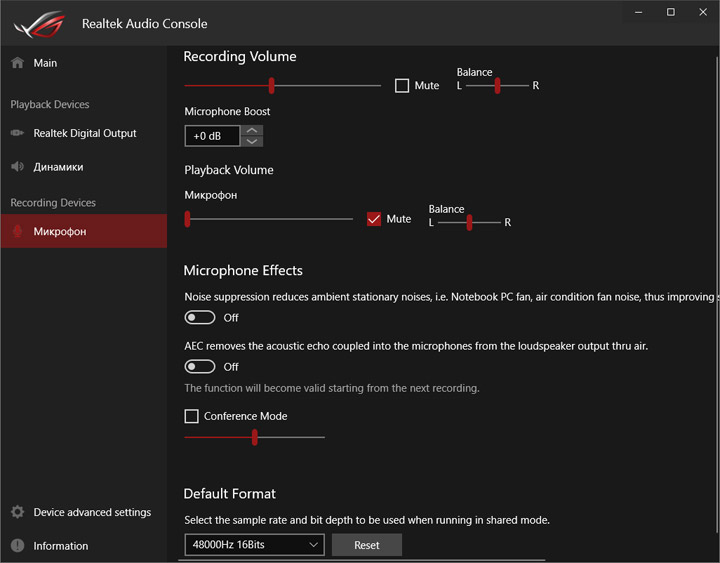Click the red Микрофон microphone icon

tap(17, 231)
